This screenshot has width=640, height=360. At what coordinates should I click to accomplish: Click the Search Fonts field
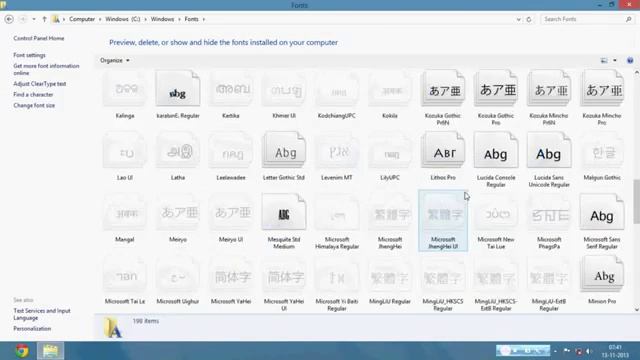point(587,19)
